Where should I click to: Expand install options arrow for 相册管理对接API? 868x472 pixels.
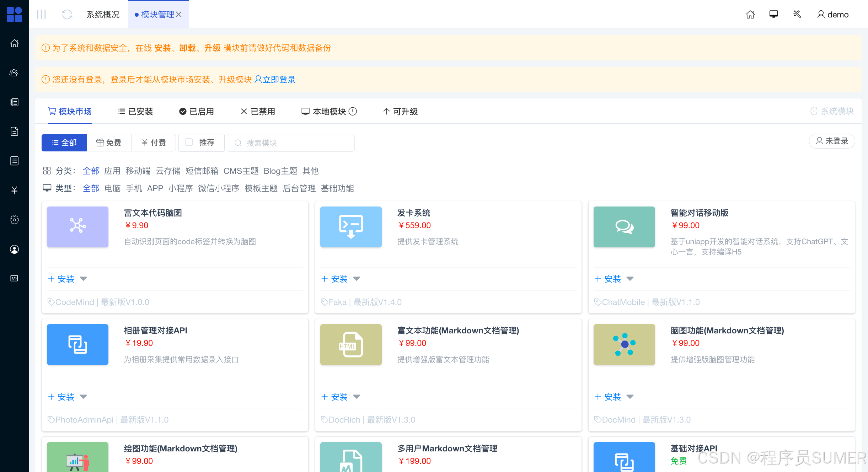[x=84, y=397]
